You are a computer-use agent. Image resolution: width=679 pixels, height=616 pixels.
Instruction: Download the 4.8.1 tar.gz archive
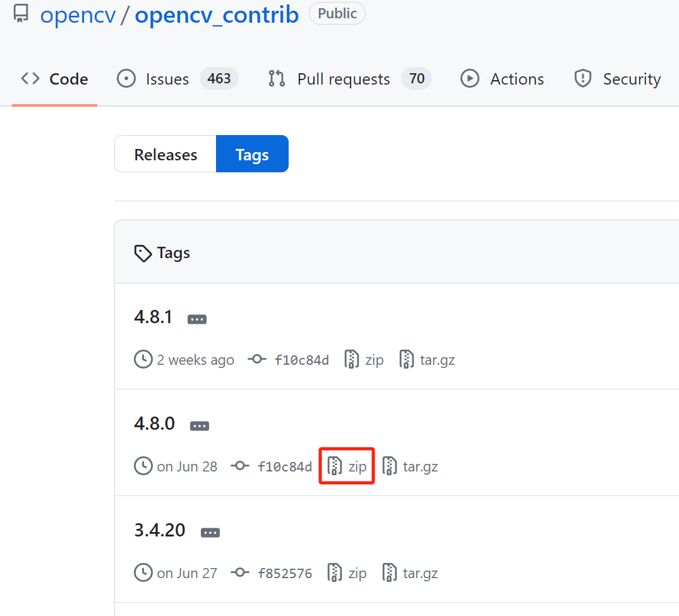coord(427,360)
